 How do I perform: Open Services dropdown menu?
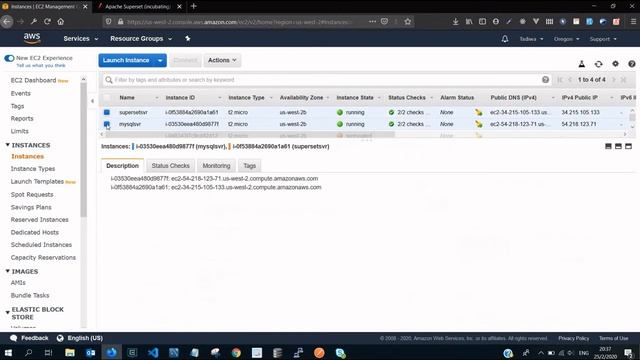tap(80, 38)
